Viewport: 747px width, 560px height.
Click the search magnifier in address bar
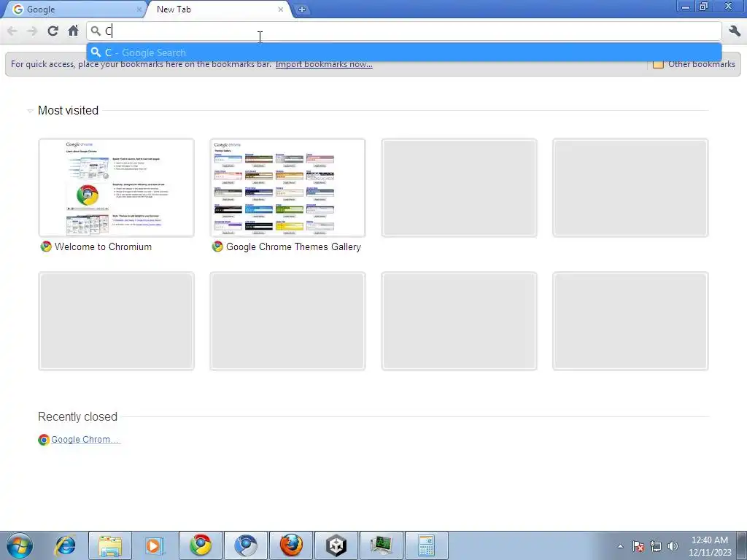tap(96, 31)
